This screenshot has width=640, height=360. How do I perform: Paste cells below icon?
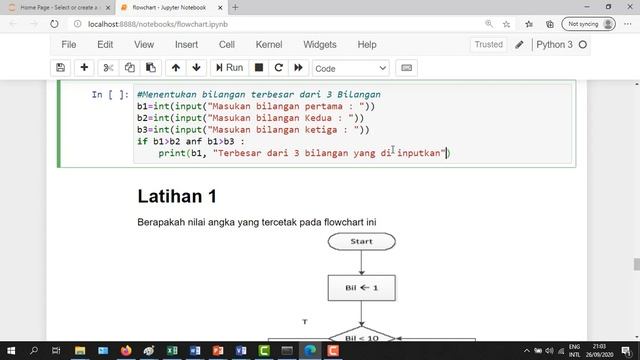(151, 68)
